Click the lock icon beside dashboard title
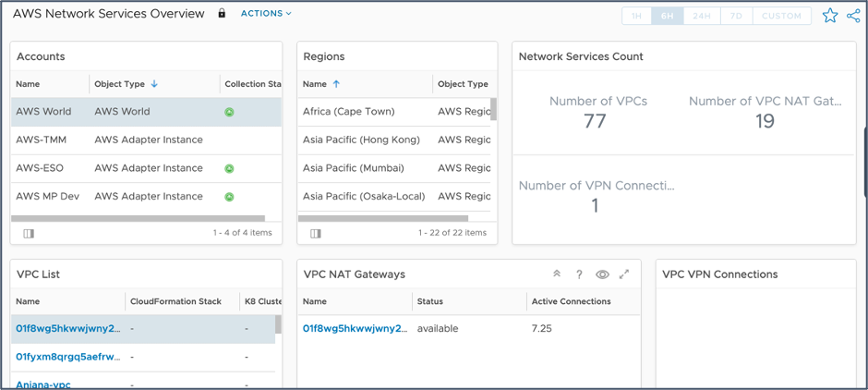The height and width of the screenshot is (390, 868). [222, 14]
